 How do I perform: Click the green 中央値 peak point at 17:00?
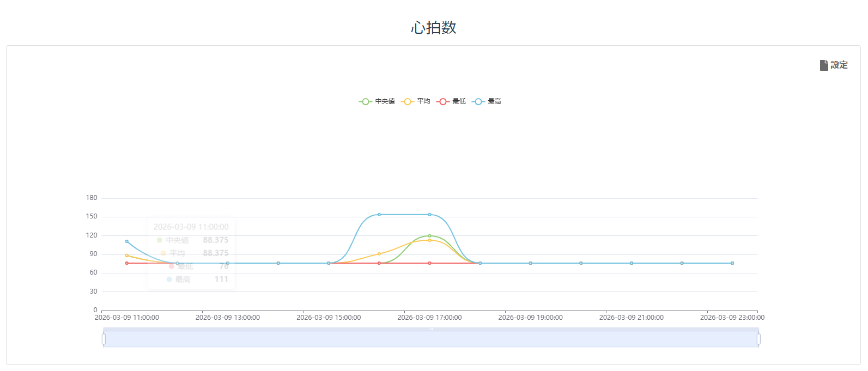click(429, 236)
